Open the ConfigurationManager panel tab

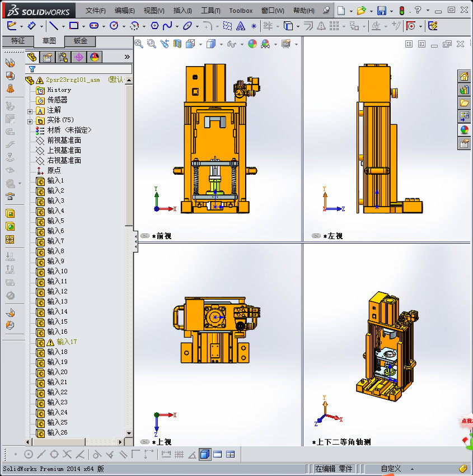tap(63, 57)
